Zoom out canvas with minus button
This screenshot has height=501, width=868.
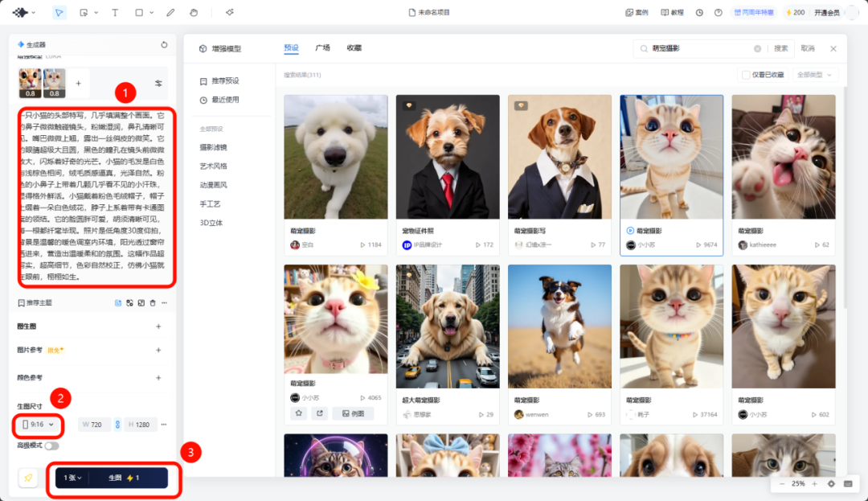[x=782, y=484]
